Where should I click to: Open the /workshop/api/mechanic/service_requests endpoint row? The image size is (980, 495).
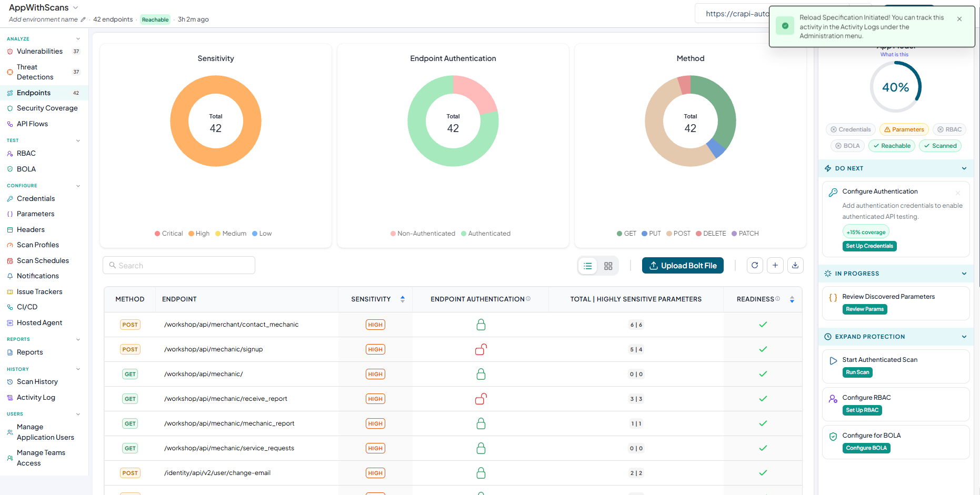(x=453, y=448)
